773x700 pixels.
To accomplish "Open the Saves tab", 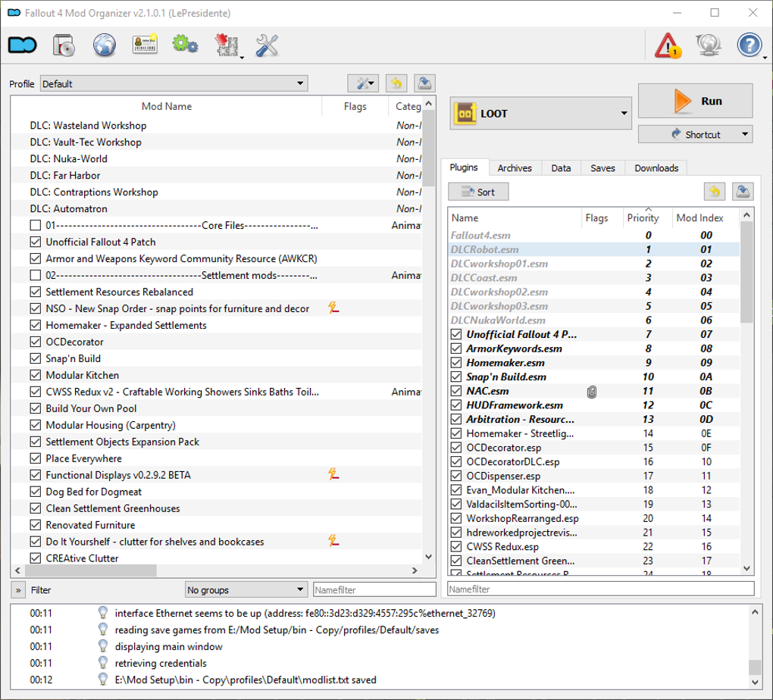I will [603, 168].
